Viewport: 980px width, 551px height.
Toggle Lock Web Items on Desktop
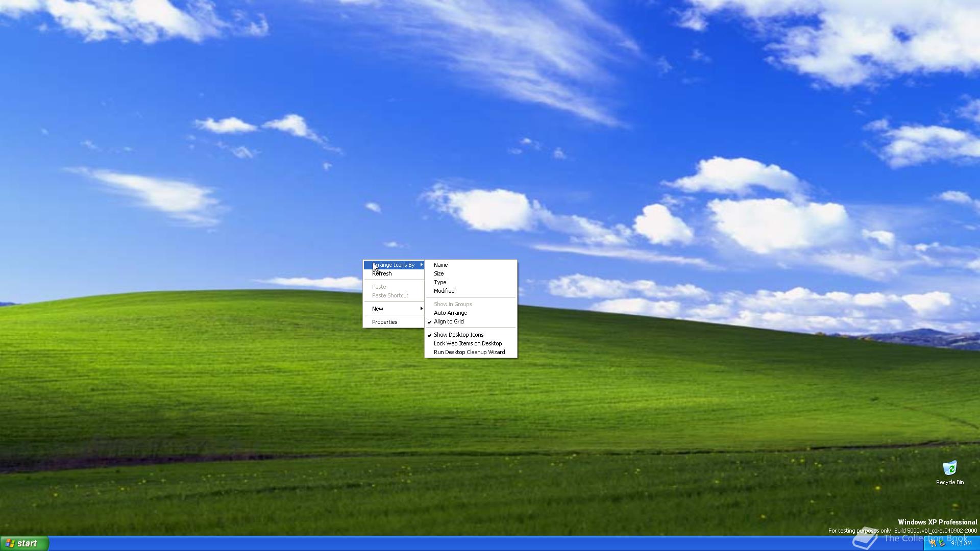[468, 343]
